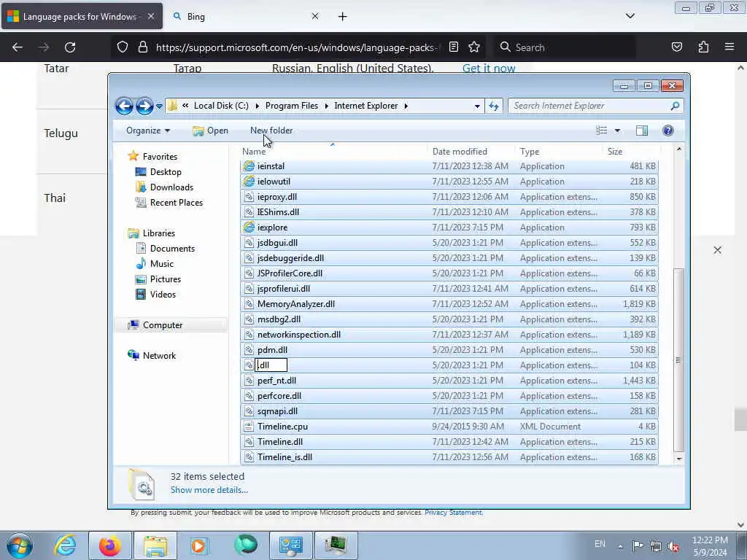Open Explorer Help icon

(x=668, y=131)
